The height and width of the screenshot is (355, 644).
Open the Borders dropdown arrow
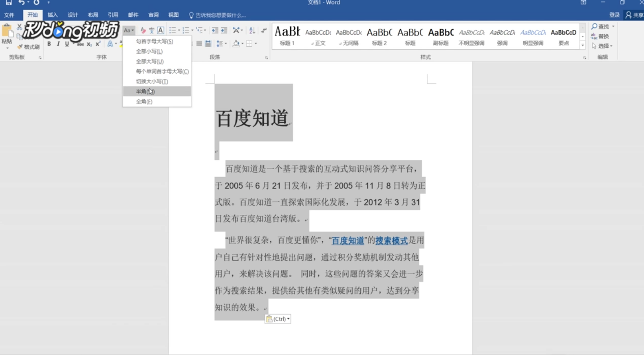[x=256, y=44]
